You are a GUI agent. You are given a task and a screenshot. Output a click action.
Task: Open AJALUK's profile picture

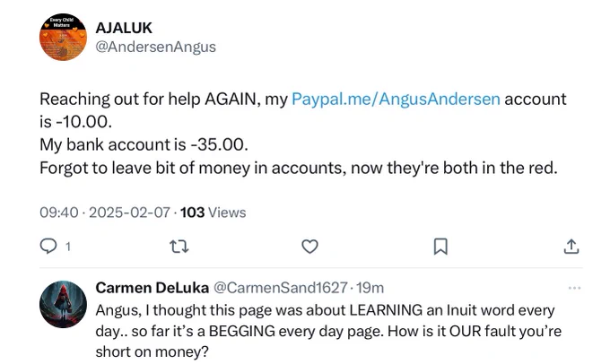coord(63,38)
